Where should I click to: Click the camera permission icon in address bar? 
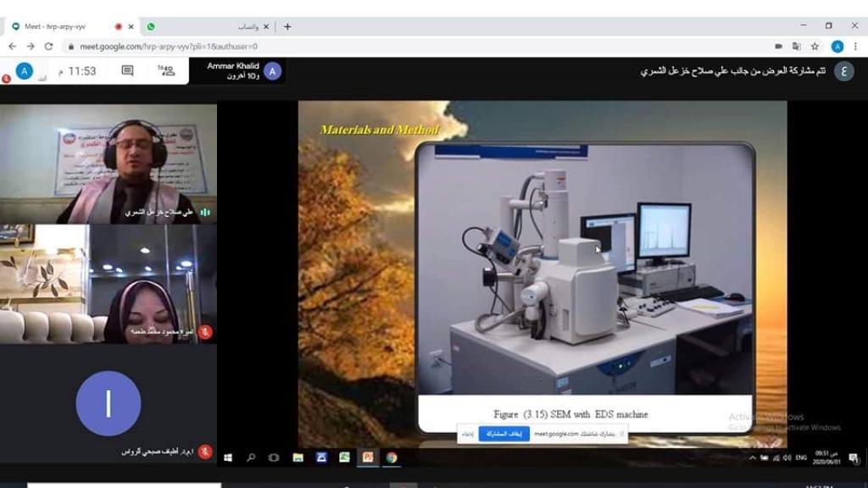[x=778, y=47]
